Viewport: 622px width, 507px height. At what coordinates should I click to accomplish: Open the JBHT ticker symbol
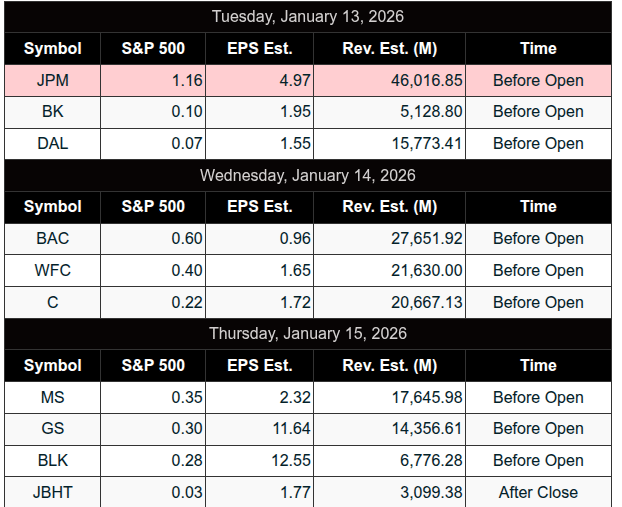click(x=53, y=492)
